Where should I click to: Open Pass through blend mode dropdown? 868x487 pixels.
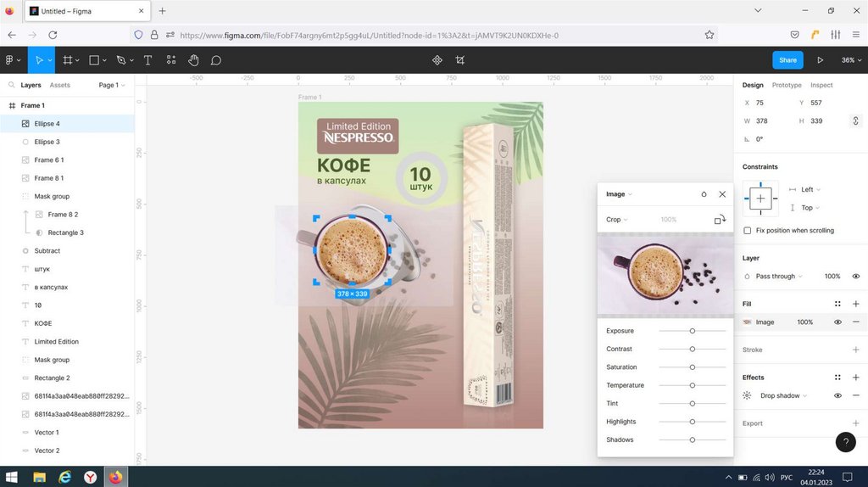click(x=779, y=276)
